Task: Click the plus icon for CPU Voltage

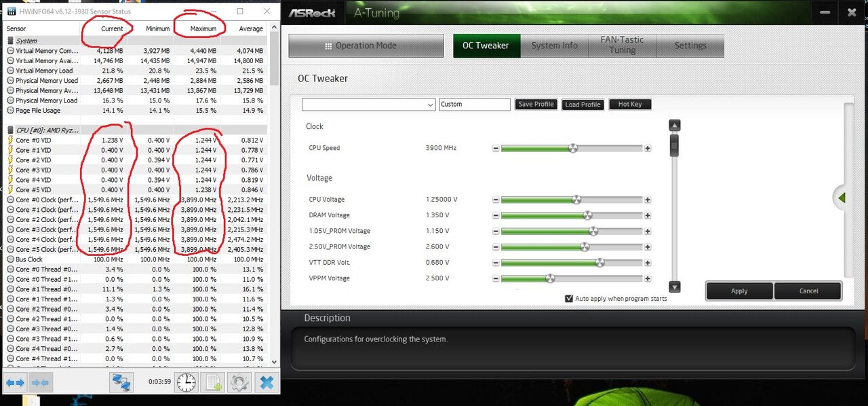Action: pos(648,200)
